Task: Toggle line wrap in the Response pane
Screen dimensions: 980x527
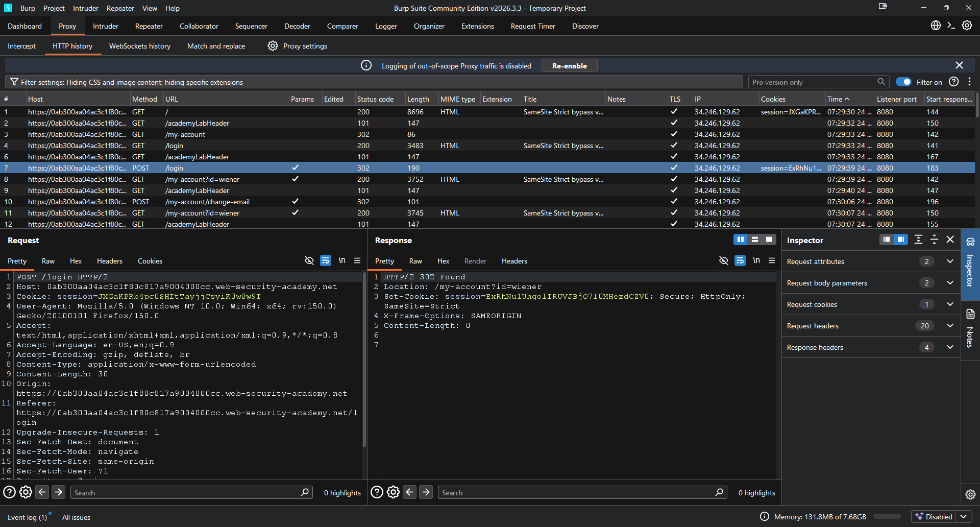Action: point(740,260)
